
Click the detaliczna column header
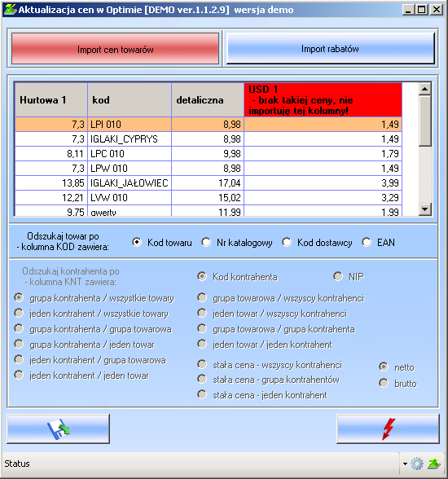(x=208, y=100)
